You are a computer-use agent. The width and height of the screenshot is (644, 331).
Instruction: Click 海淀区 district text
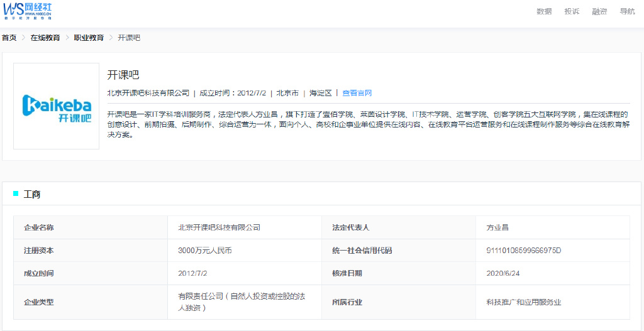click(x=321, y=93)
